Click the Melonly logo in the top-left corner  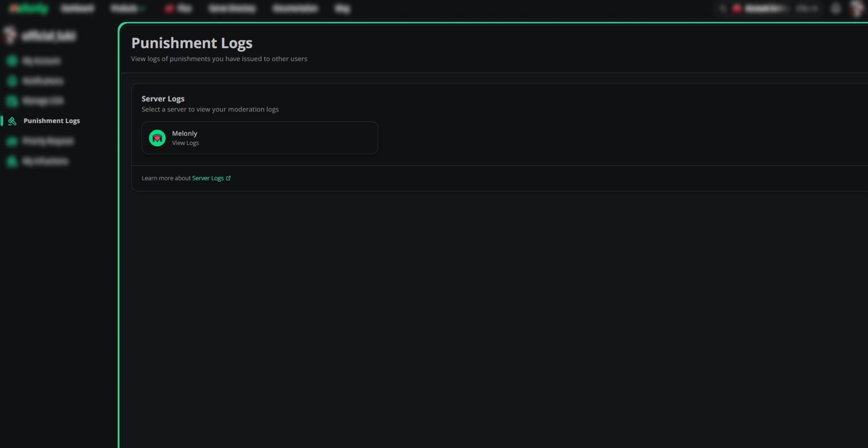click(29, 8)
